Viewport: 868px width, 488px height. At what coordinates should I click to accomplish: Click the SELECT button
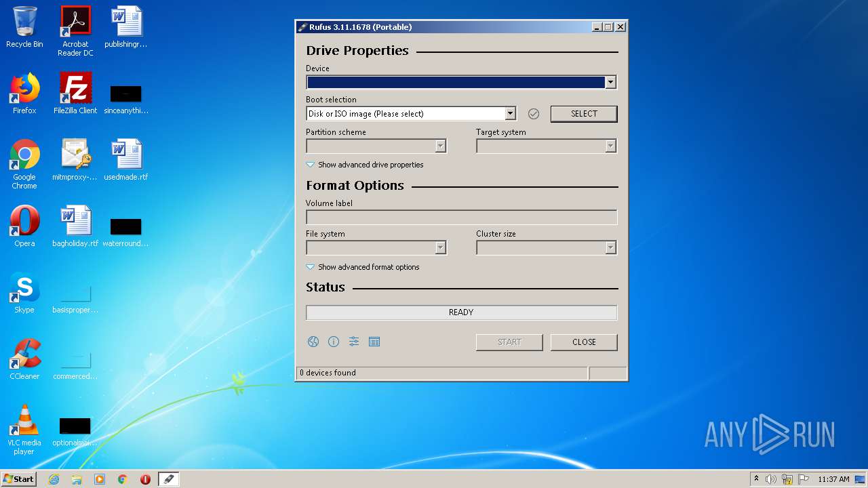click(x=584, y=114)
